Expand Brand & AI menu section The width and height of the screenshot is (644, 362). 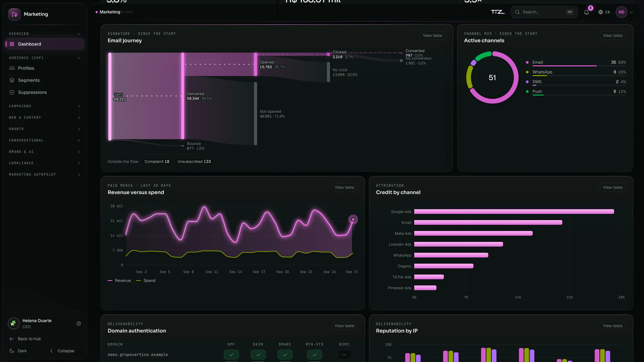(45, 152)
